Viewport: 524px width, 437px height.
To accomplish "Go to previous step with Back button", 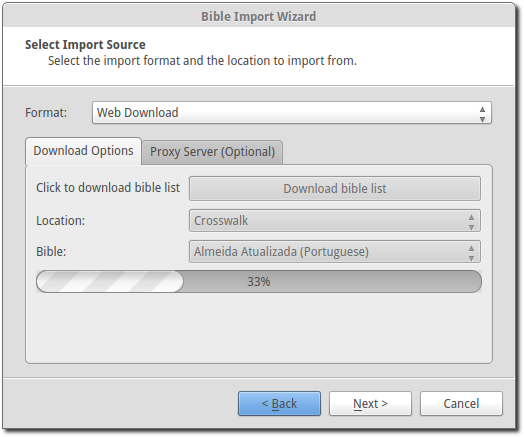I will 279,404.
